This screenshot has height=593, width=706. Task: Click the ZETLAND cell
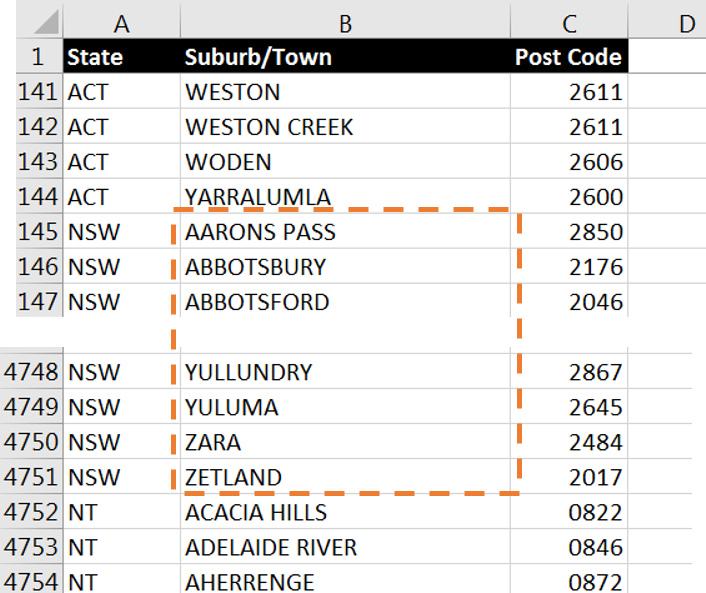345,477
